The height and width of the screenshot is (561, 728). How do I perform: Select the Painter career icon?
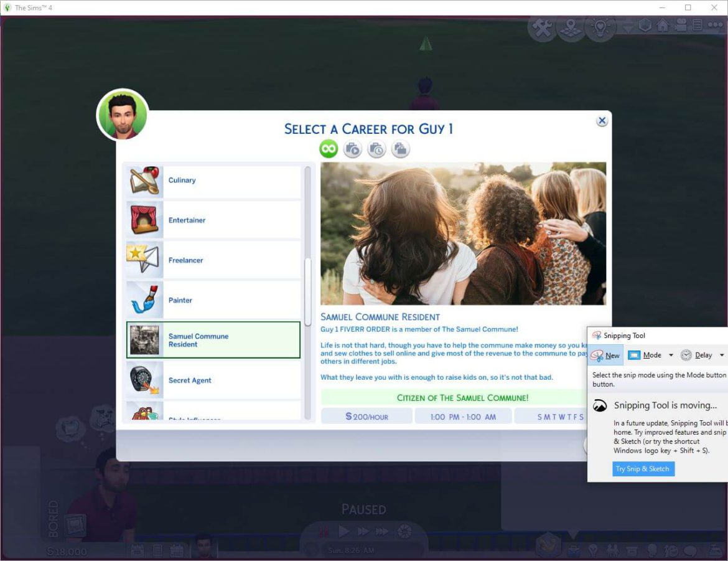tap(144, 299)
